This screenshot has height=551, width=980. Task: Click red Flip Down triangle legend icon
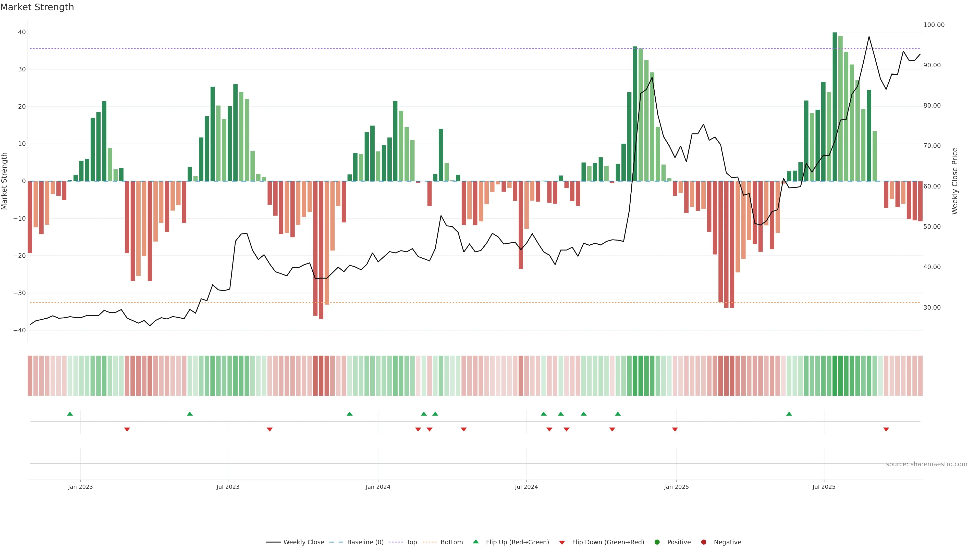tap(562, 542)
